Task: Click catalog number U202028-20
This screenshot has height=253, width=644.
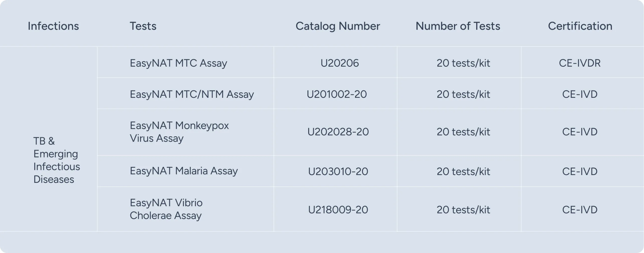Action: [338, 132]
